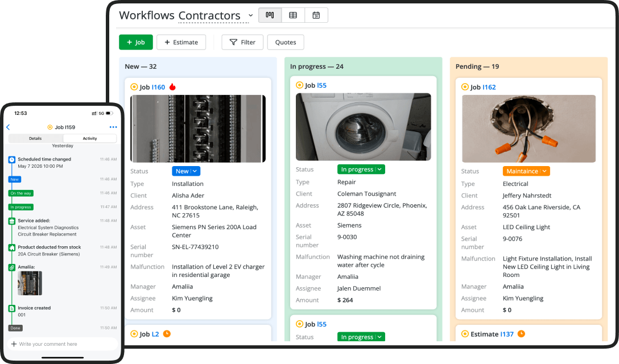The width and height of the screenshot is (619, 364).
Task: Open the first Job I55 link
Action: (x=322, y=85)
